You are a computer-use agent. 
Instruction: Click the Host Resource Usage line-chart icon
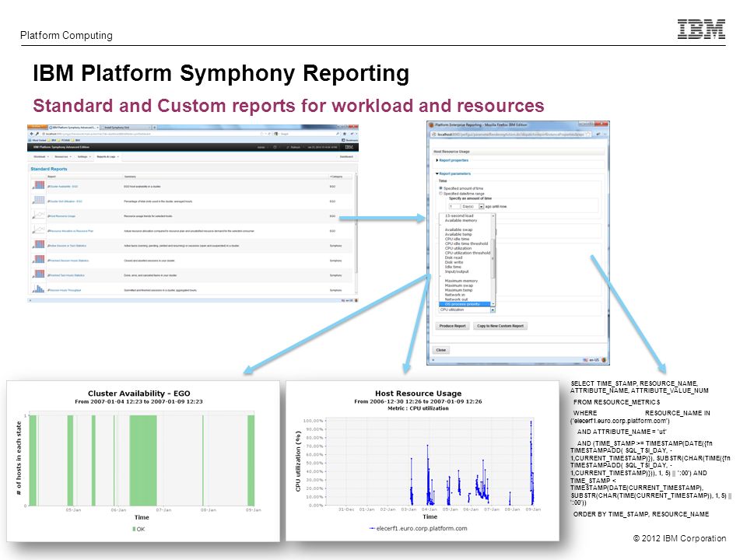39,215
